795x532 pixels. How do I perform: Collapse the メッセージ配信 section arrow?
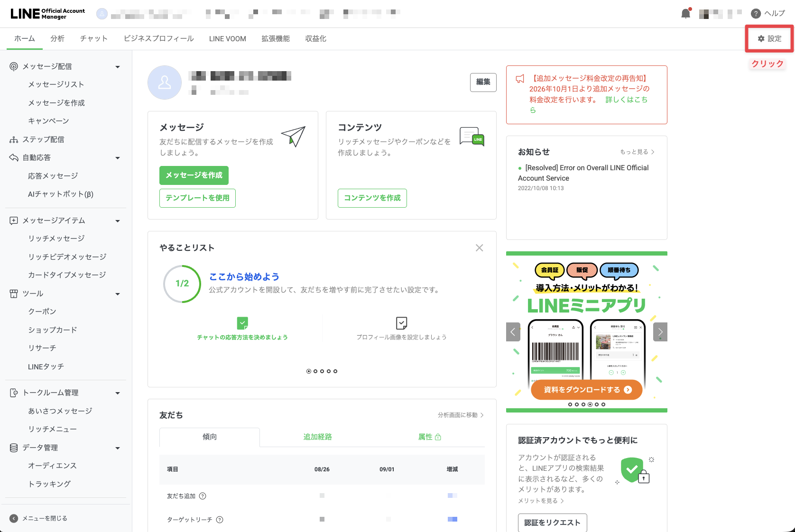pos(118,67)
